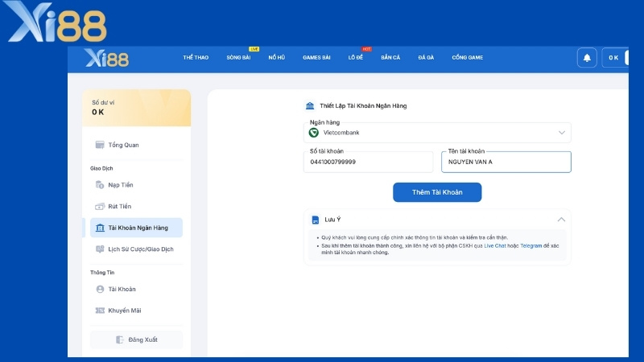Click the Số dư ví balance card
This screenshot has width=644, height=362.
coord(136,108)
